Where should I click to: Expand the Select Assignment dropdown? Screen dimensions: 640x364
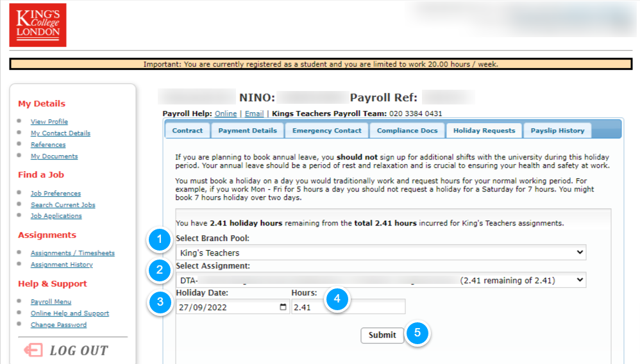(x=381, y=280)
